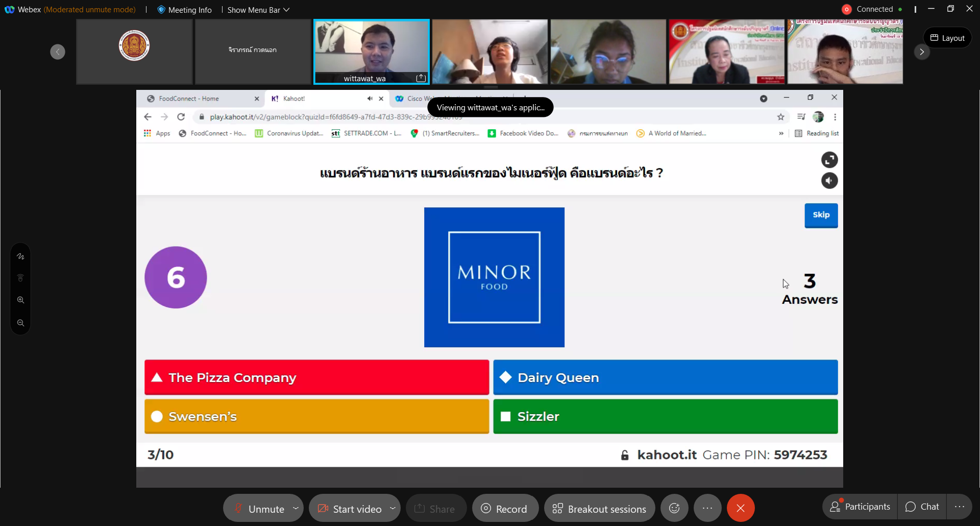Expand audio options next to Unmute

(296, 508)
